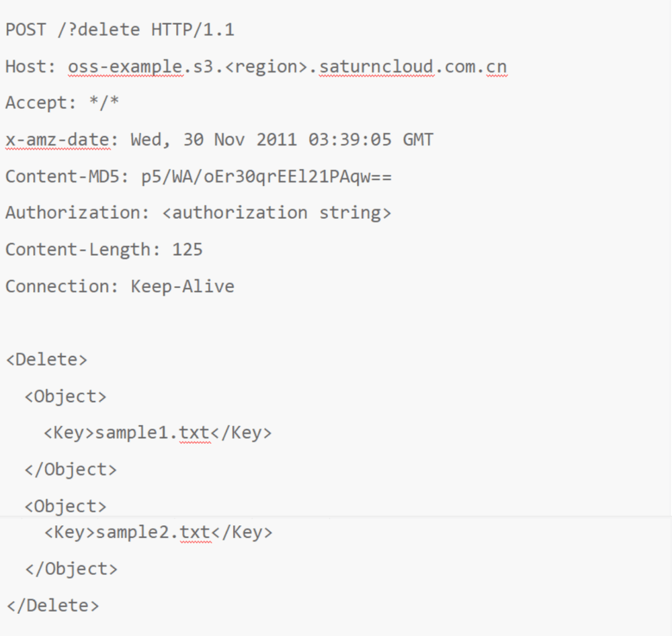Screen dimensions: 672x636
Task: Click the underlined cn domain suffix
Action: point(497,66)
